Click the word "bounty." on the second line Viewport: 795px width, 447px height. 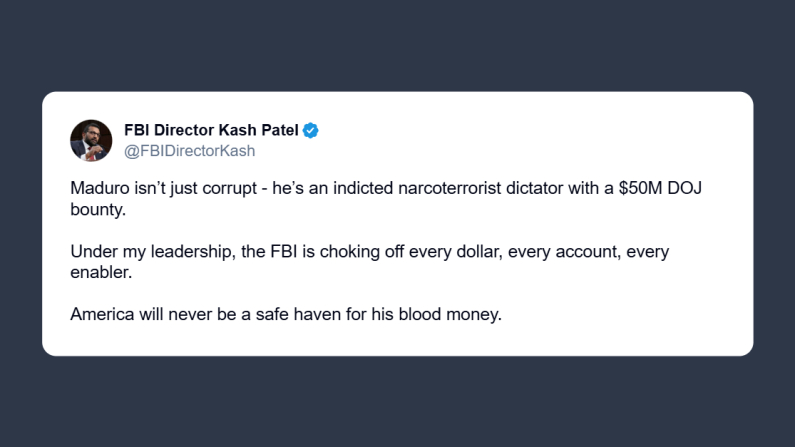(x=98, y=208)
